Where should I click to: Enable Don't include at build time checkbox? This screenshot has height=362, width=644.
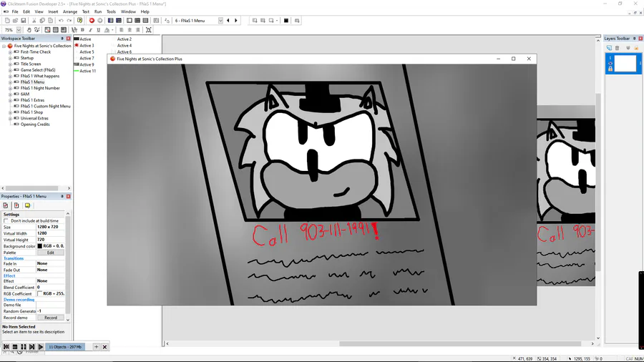point(6,221)
